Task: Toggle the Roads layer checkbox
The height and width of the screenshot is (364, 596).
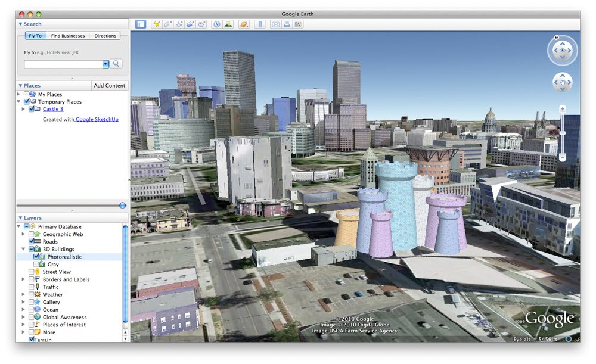Action: pyautogui.click(x=31, y=242)
